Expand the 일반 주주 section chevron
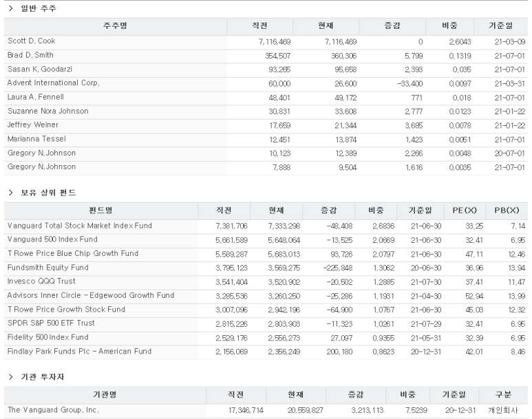 pyautogui.click(x=10, y=8)
